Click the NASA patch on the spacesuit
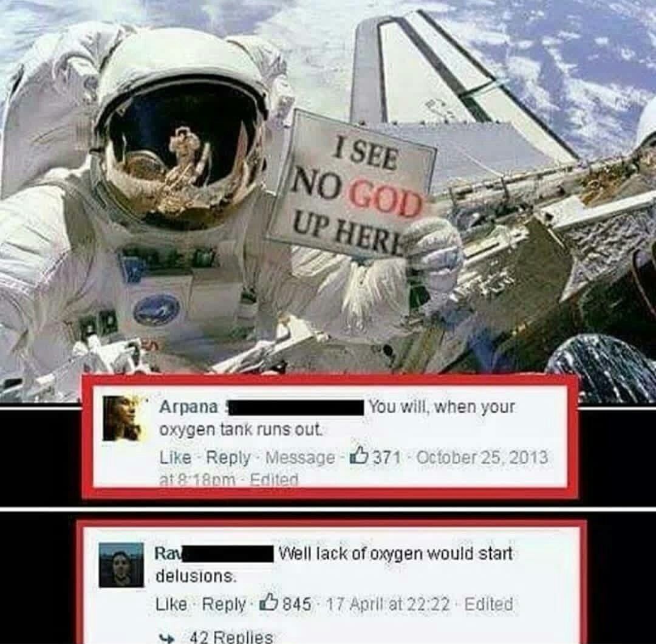The height and width of the screenshot is (644, 656). [x=157, y=310]
